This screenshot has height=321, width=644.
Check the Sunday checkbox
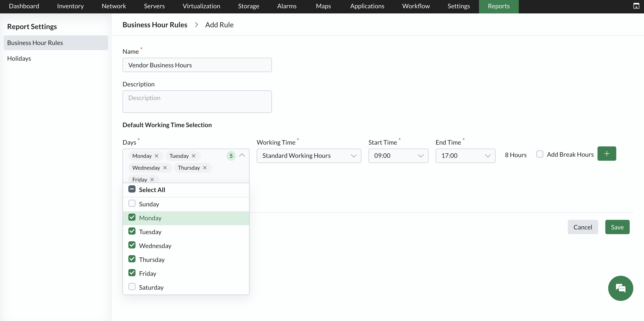point(132,203)
